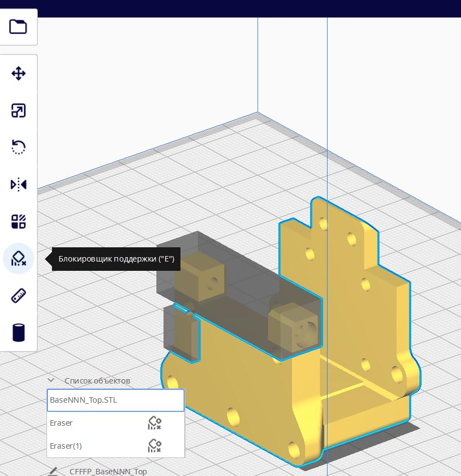Click the support blocker icon beside Eraser(1)

tap(155, 446)
